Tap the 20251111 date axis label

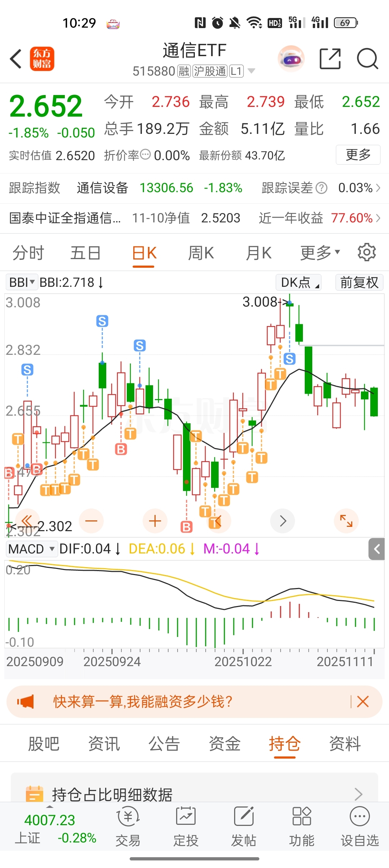pos(345,661)
